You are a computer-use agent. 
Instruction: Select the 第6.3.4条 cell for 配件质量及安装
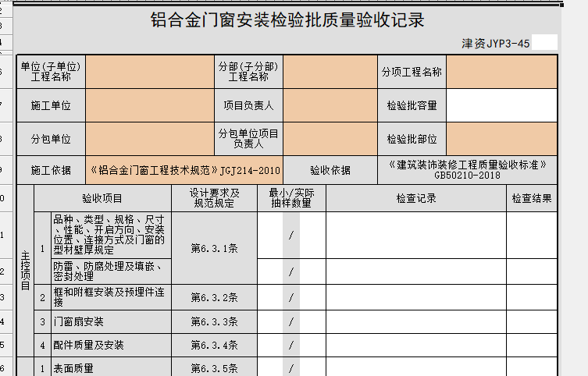[x=214, y=345]
